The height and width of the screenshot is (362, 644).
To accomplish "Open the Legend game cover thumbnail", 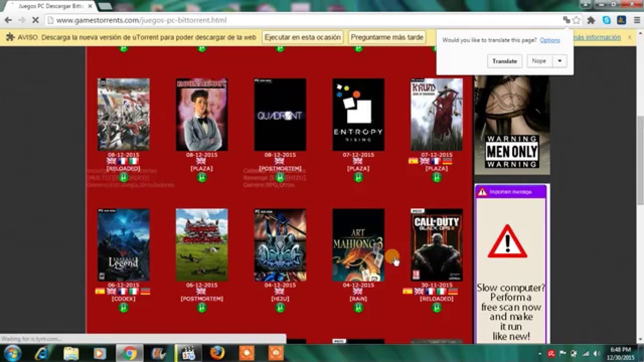I will [123, 245].
